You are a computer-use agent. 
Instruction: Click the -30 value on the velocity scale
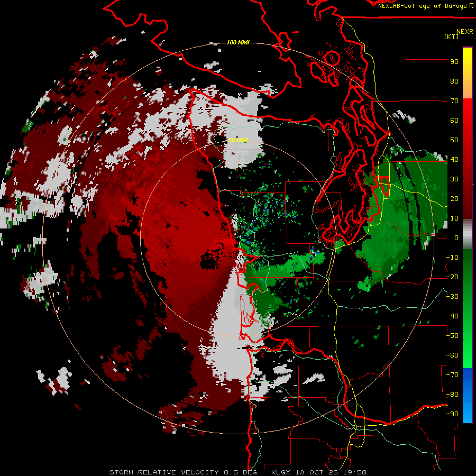point(452,297)
